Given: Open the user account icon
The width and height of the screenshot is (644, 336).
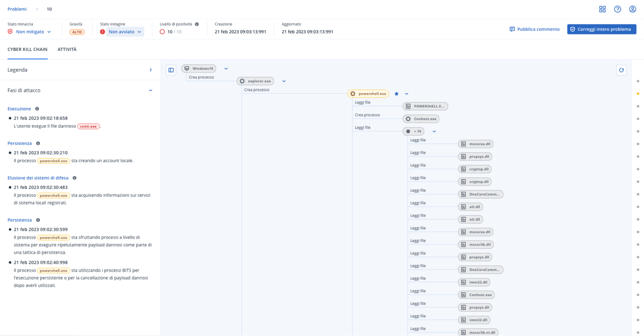Looking at the screenshot, I should (x=632, y=9).
